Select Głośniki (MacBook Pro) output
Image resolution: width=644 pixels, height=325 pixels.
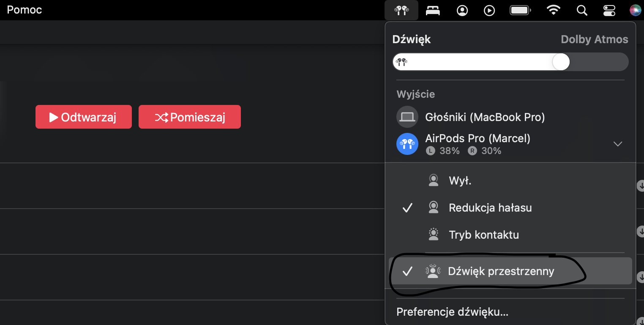pyautogui.click(x=484, y=117)
